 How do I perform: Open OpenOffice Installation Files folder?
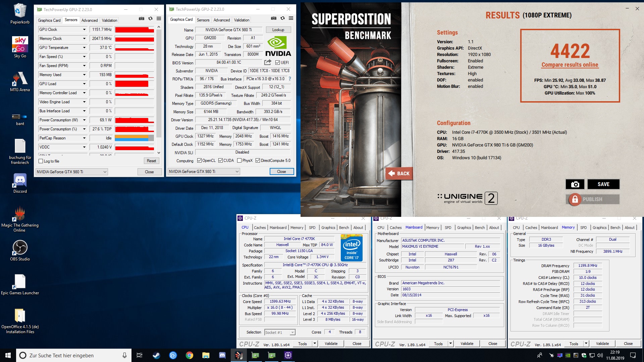(x=20, y=321)
